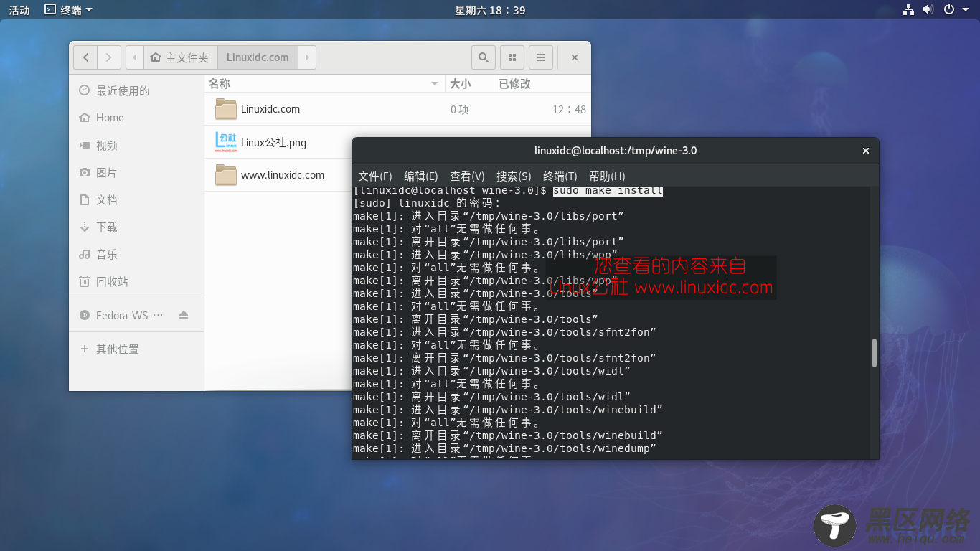The width and height of the screenshot is (980, 551).
Task: Click the www.linuxidc.com folder icon
Action: (226, 175)
